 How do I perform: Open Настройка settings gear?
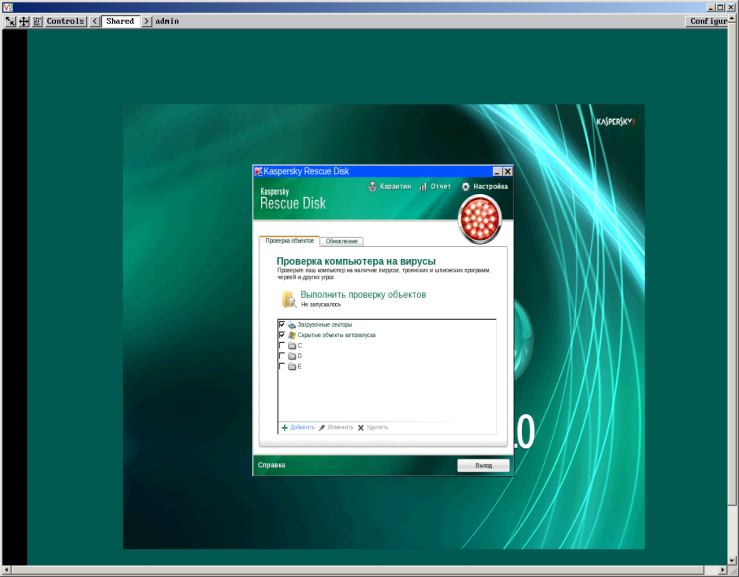(x=484, y=187)
